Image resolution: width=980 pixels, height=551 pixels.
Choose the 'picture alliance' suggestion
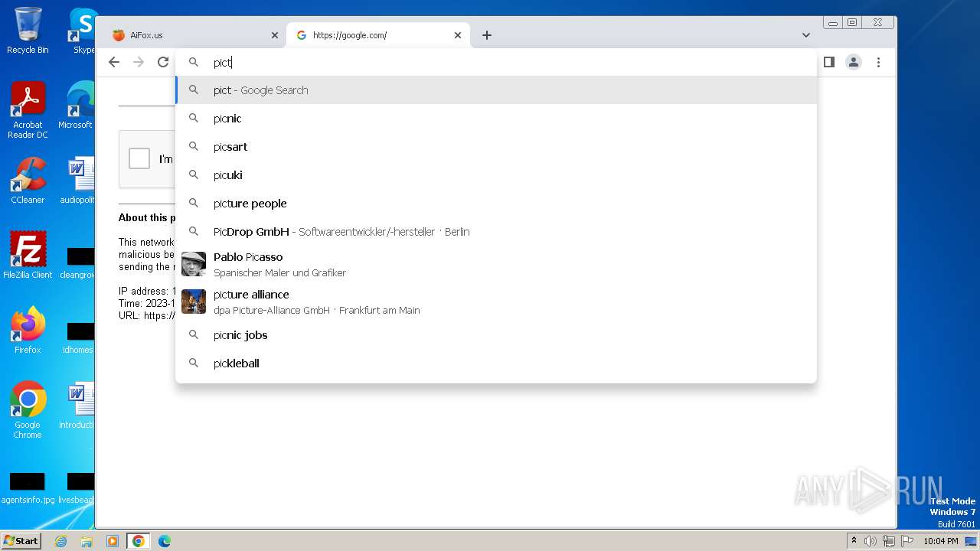(x=496, y=302)
